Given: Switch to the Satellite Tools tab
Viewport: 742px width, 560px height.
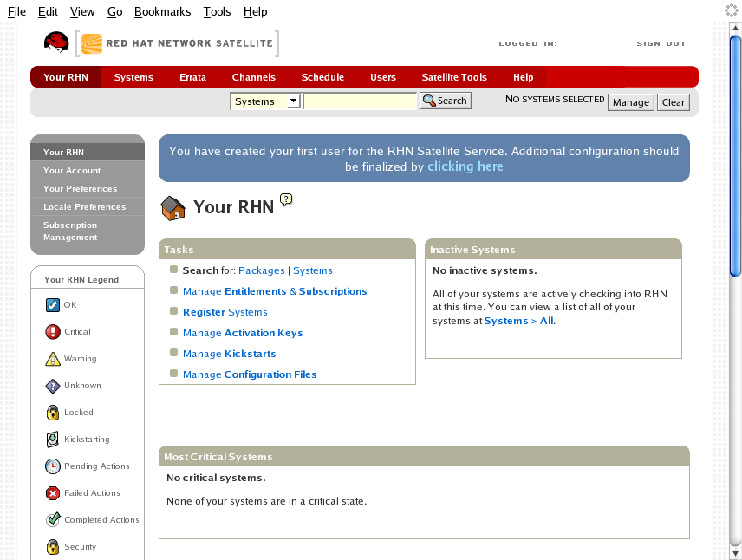Looking at the screenshot, I should [454, 77].
